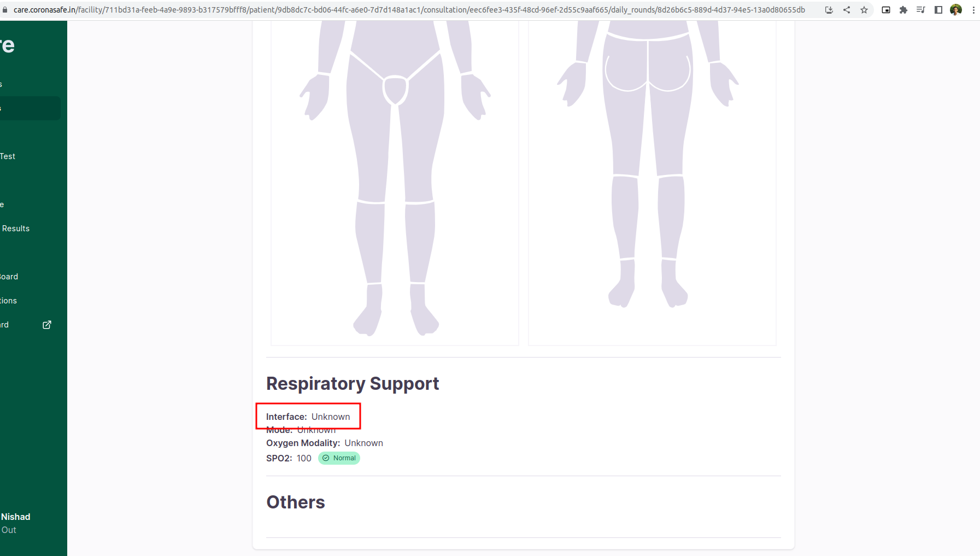
Task: Install Care as a web app
Action: click(x=830, y=9)
